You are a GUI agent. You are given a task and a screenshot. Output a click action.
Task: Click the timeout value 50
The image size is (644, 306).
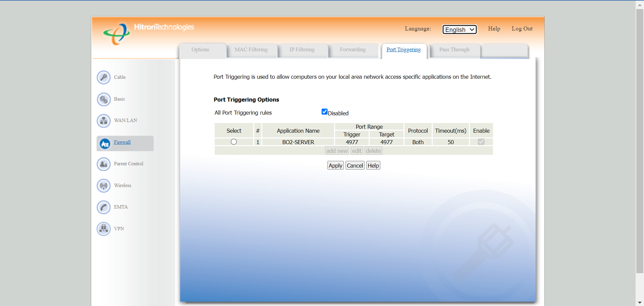[451, 142]
